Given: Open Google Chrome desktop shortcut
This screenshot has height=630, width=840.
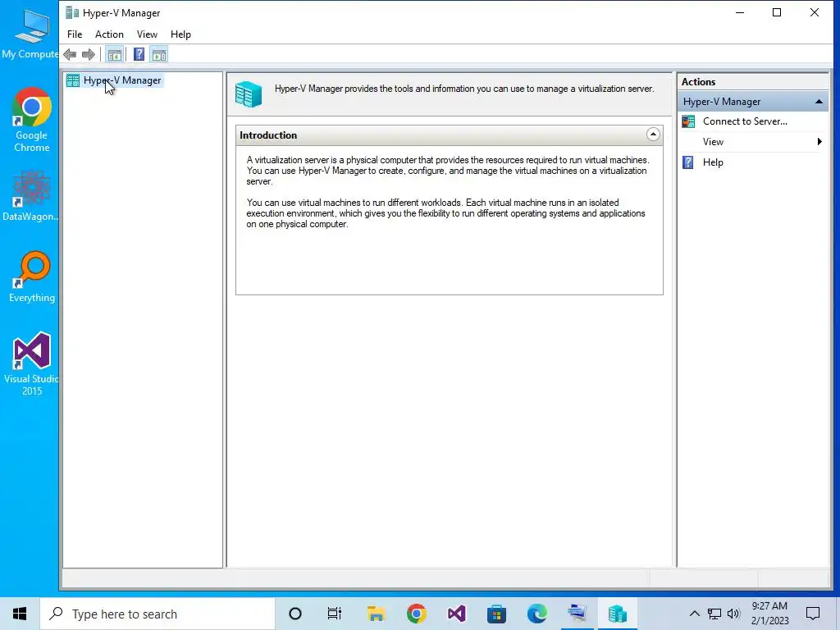Looking at the screenshot, I should pos(32,120).
